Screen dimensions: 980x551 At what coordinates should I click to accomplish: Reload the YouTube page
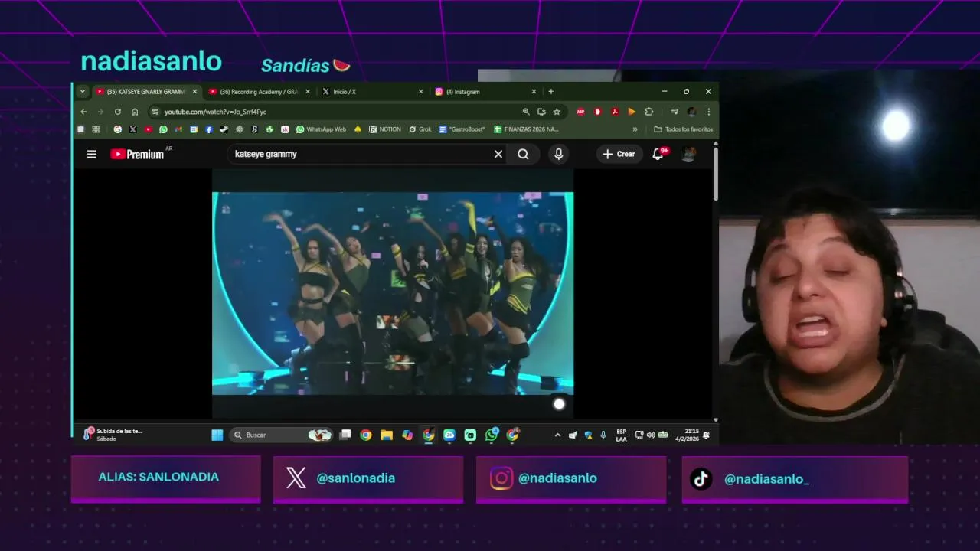(x=117, y=112)
